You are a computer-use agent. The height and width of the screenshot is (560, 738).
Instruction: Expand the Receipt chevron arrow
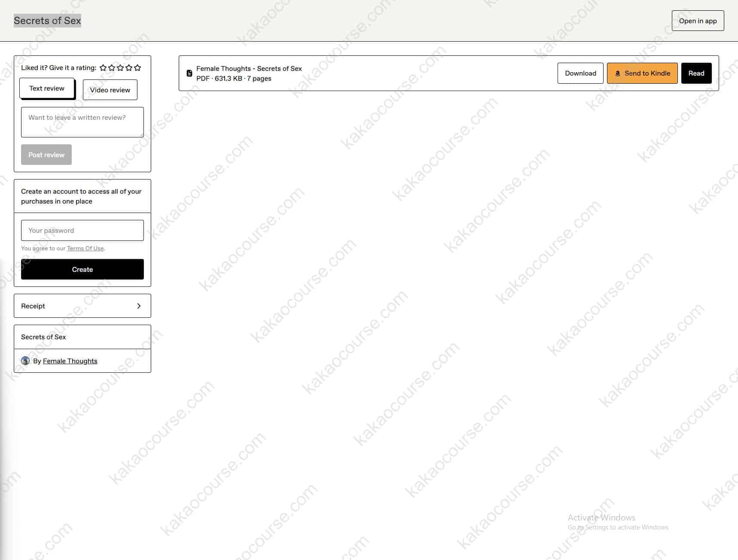(x=139, y=306)
